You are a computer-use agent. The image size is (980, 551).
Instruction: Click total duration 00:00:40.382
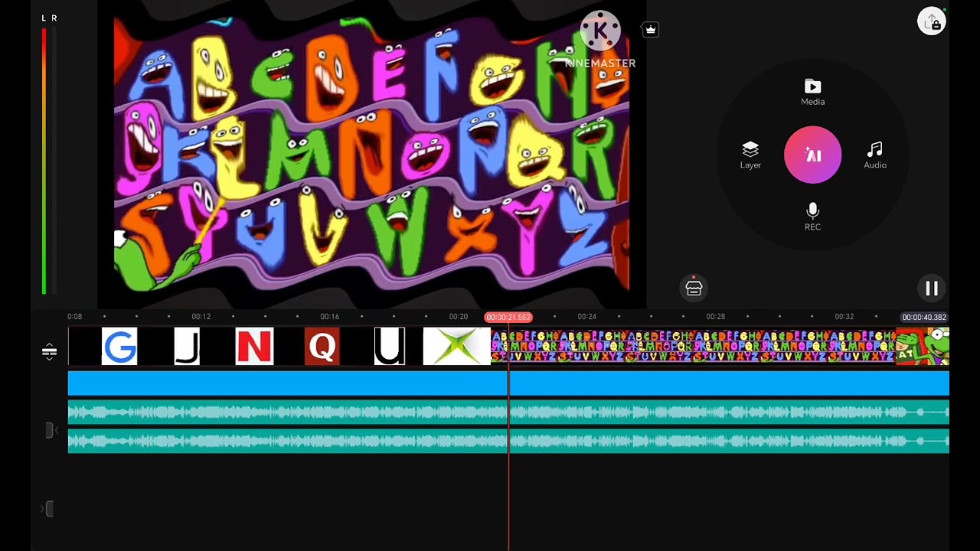coord(924,317)
